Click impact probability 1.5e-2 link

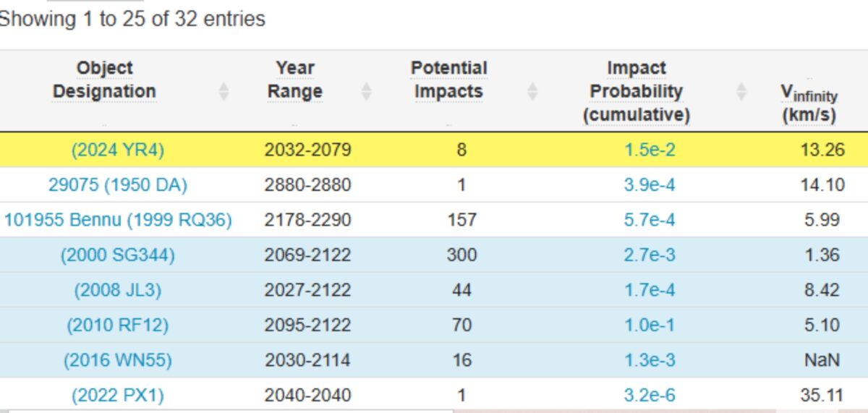pyautogui.click(x=650, y=150)
